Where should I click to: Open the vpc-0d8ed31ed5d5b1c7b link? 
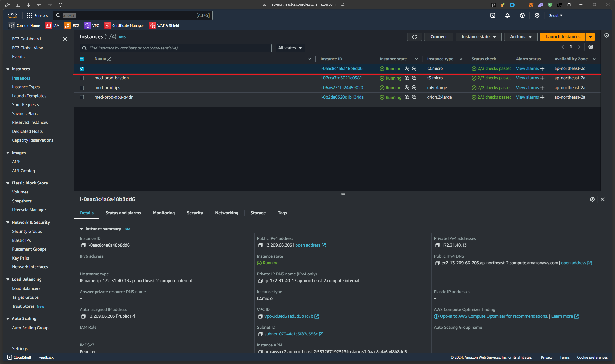[289, 316]
